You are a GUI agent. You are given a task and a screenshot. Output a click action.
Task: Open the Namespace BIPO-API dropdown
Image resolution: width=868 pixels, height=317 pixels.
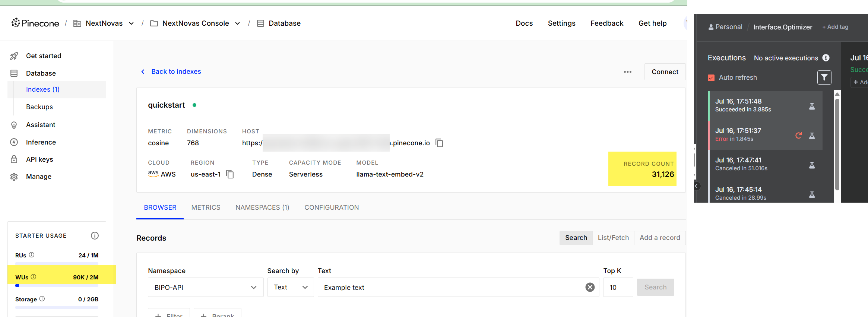206,287
